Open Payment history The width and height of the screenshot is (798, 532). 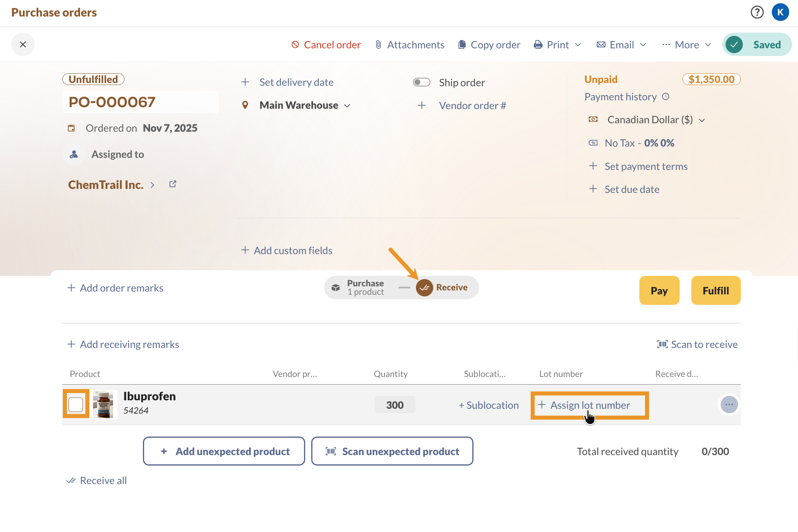tap(620, 97)
